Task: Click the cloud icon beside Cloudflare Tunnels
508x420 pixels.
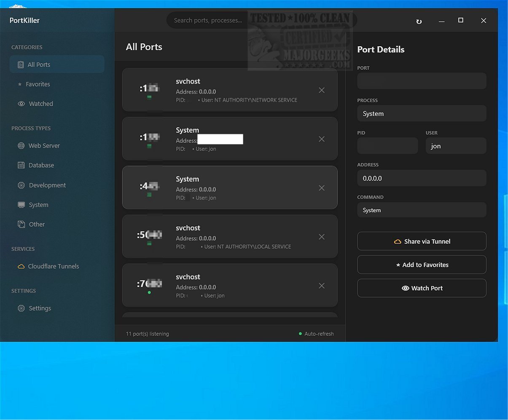Action: tap(21, 266)
